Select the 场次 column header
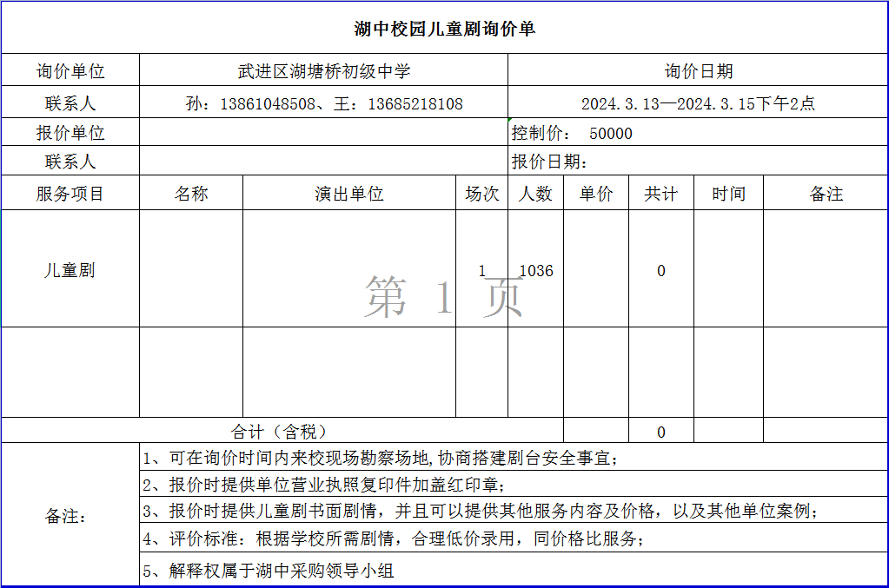The height and width of the screenshot is (588, 889). click(482, 193)
